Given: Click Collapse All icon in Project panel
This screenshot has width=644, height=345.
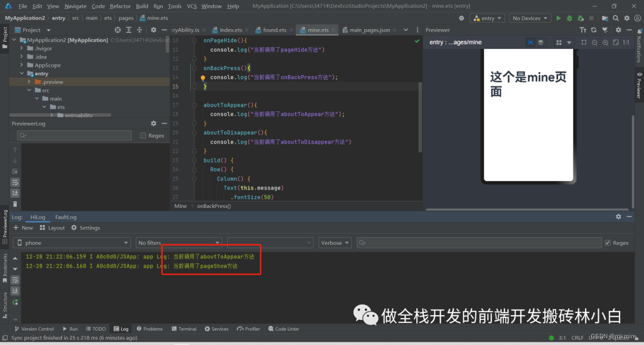Looking at the screenshot, I should pos(139,30).
